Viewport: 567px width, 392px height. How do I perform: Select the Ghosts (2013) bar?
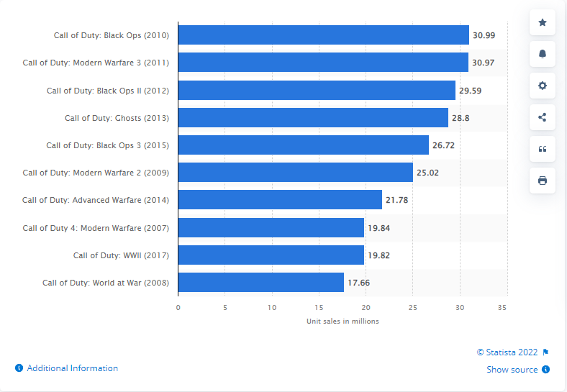[x=313, y=117]
